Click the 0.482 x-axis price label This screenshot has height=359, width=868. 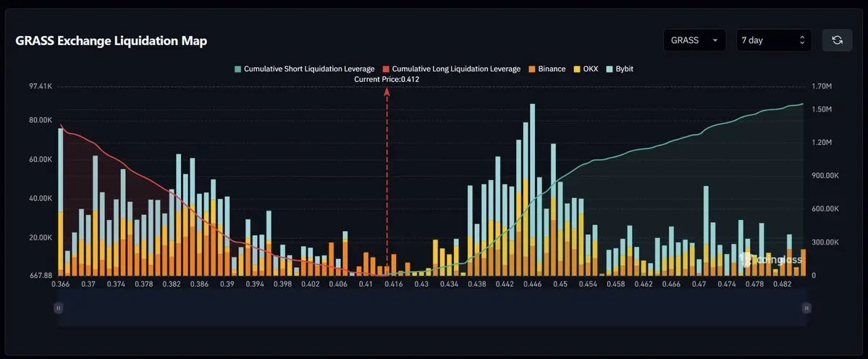pyautogui.click(x=782, y=284)
